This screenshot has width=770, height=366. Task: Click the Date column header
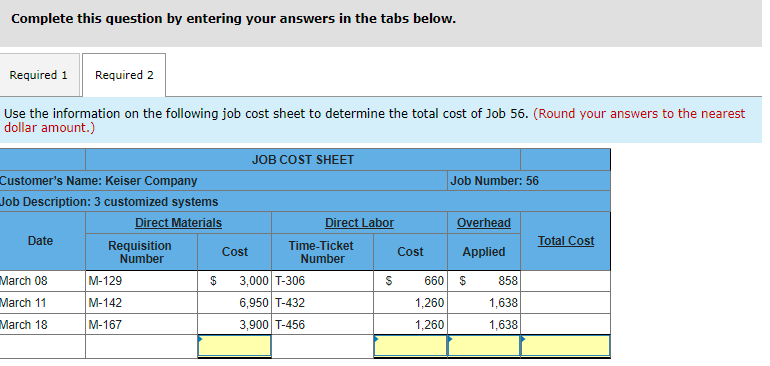click(x=42, y=241)
